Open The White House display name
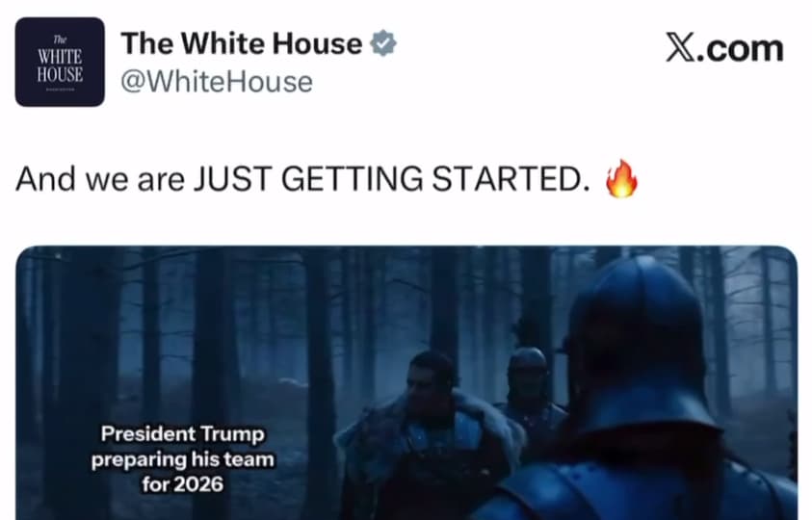This screenshot has width=812, height=520. pos(242,43)
